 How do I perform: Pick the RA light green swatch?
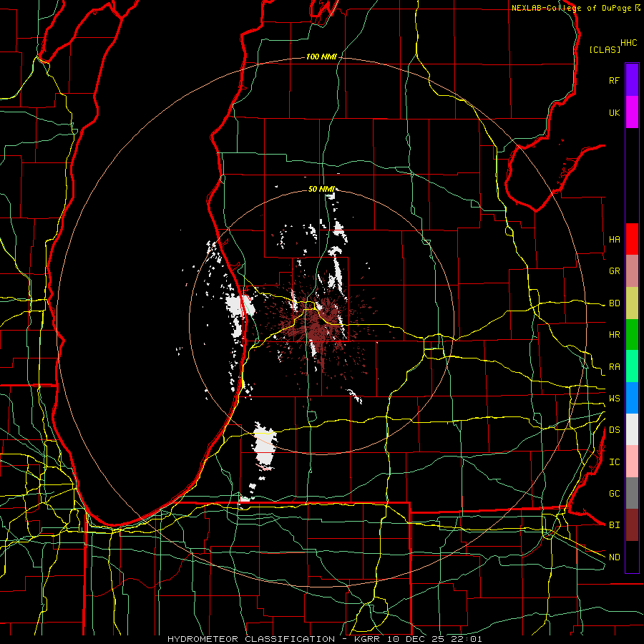point(632,366)
